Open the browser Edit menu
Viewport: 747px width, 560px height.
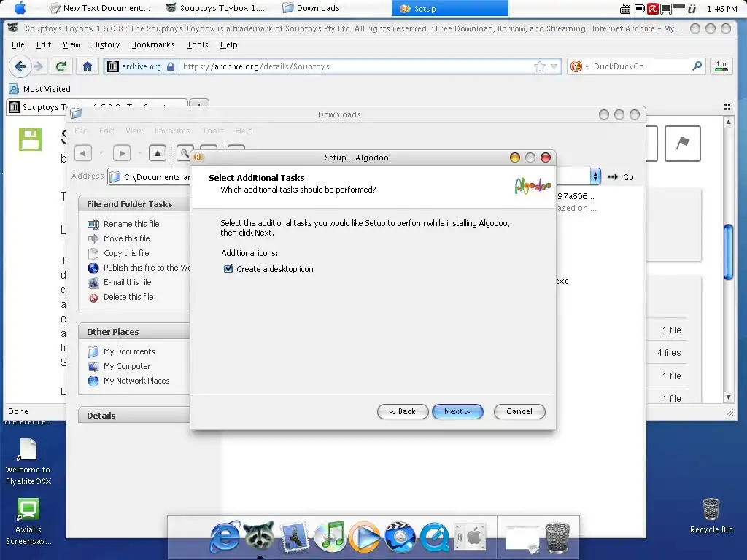click(43, 44)
